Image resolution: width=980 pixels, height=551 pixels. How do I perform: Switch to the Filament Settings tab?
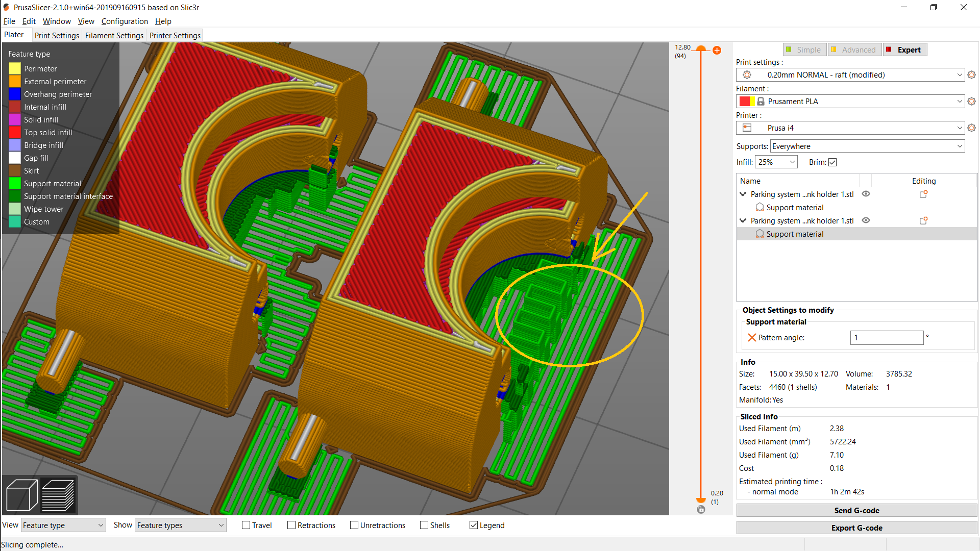pyautogui.click(x=114, y=35)
